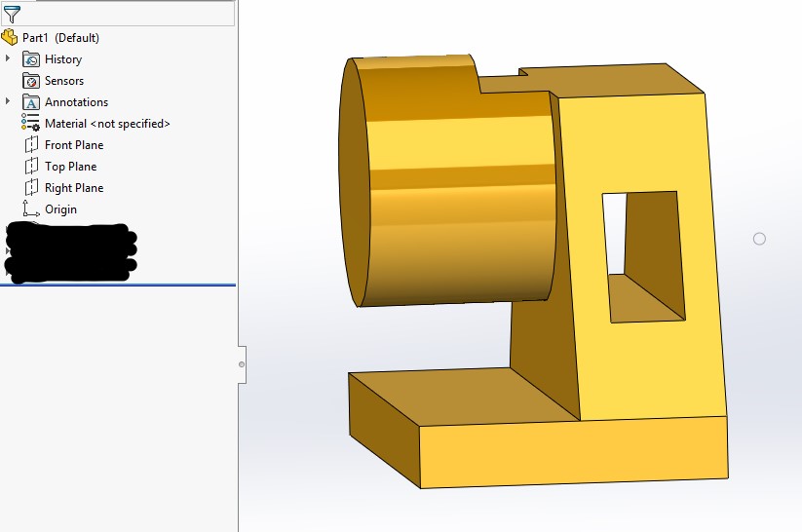Click the Part1 part icon
Image resolution: width=802 pixels, height=532 pixels.
(11, 38)
